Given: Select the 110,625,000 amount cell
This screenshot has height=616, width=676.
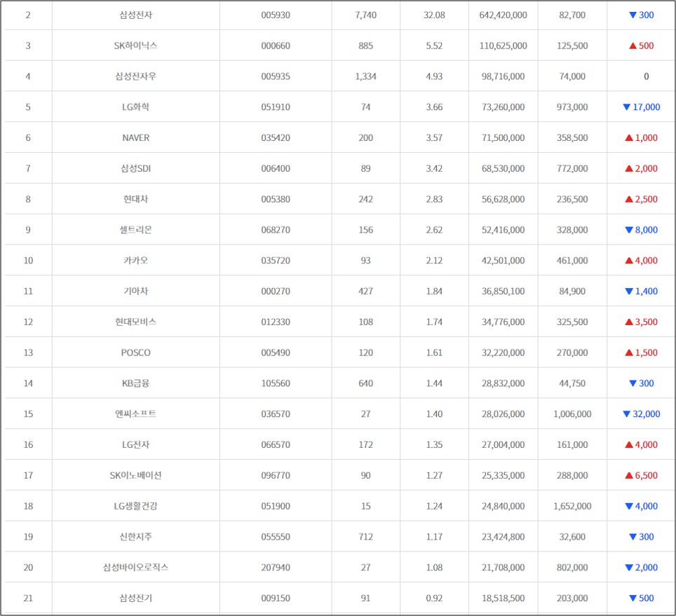Looking at the screenshot, I should (x=503, y=46).
